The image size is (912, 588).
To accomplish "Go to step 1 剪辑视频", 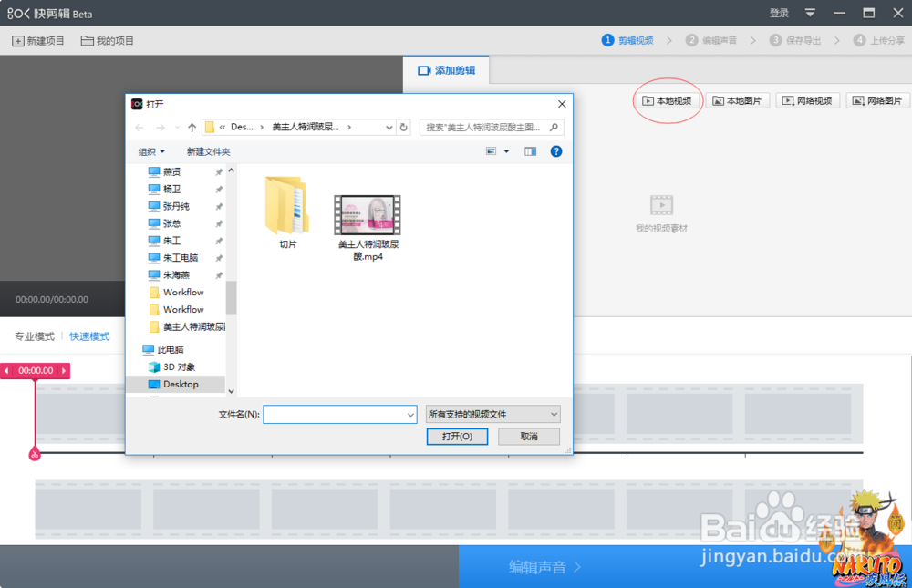I will tap(627, 40).
